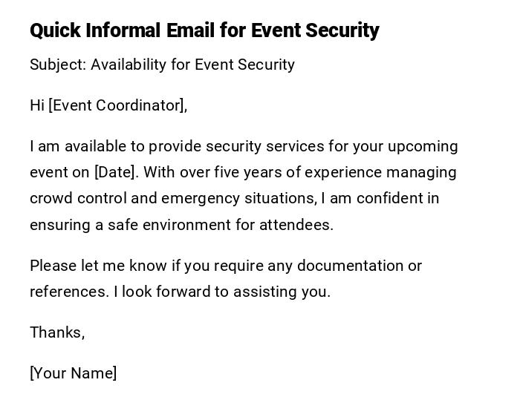Click the word "Subject:" in the subject line
The width and height of the screenshot is (520, 420).
(58, 65)
